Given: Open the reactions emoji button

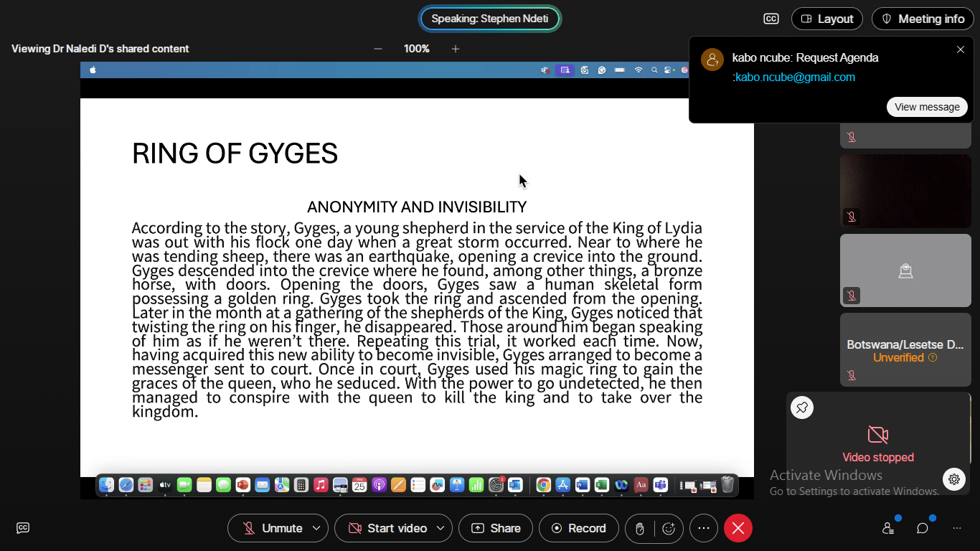Looking at the screenshot, I should 669,529.
